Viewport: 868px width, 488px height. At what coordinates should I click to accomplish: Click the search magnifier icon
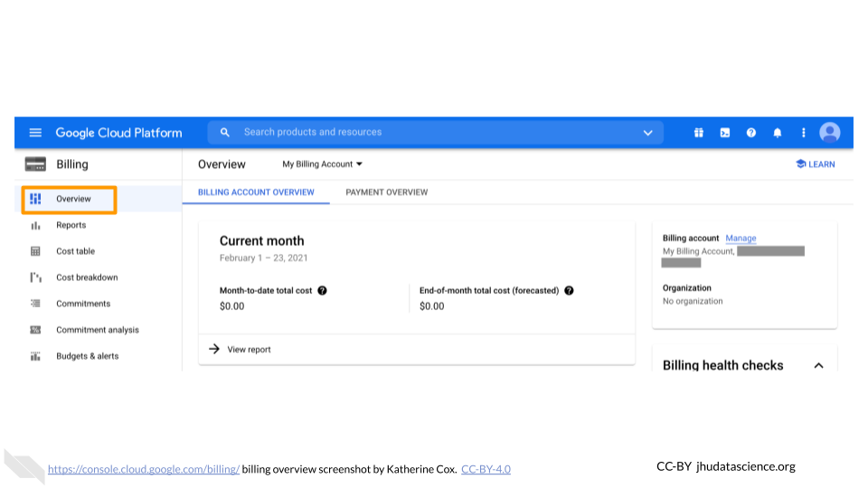coord(224,132)
